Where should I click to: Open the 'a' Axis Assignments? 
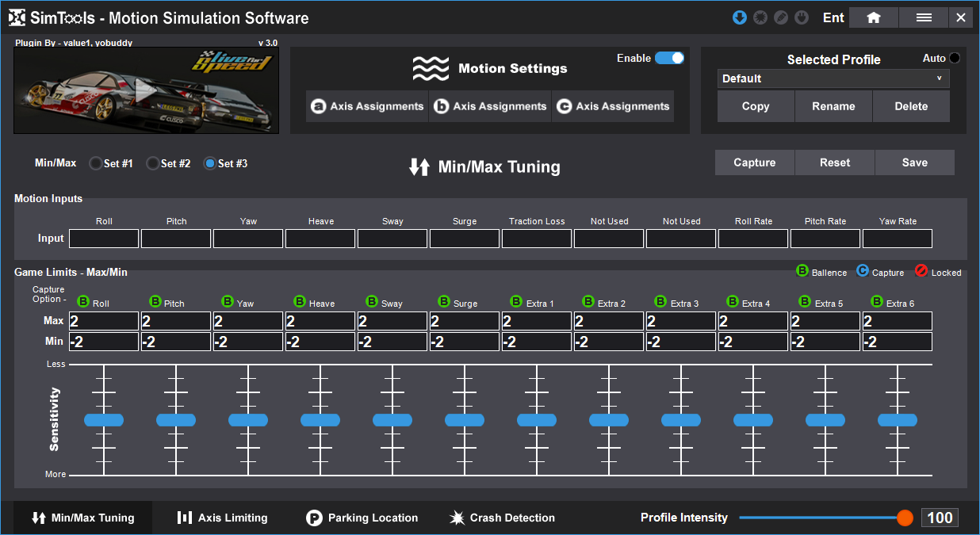click(x=367, y=106)
